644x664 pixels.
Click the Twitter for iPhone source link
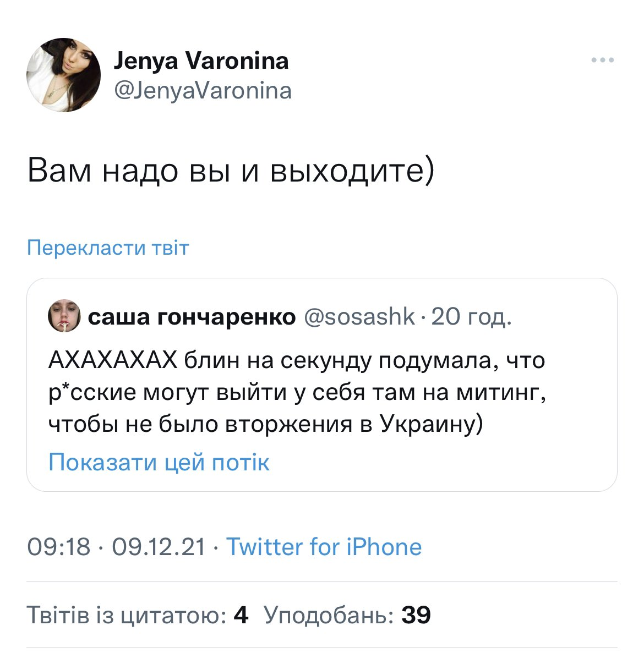[324, 547]
